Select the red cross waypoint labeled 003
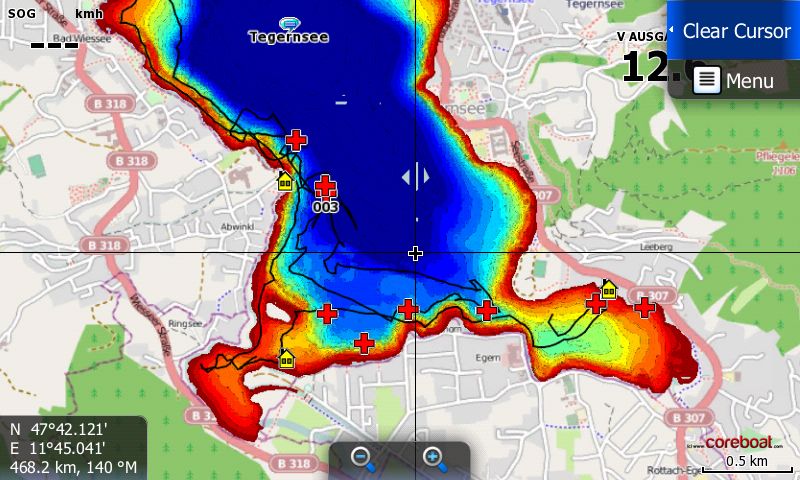The width and height of the screenshot is (800, 480). [325, 187]
